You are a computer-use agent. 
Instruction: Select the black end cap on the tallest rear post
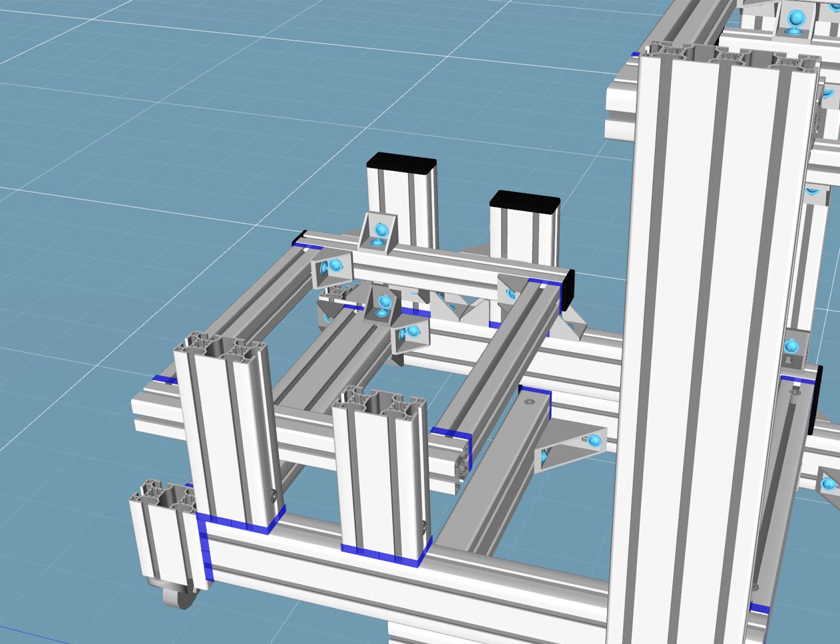point(401,162)
